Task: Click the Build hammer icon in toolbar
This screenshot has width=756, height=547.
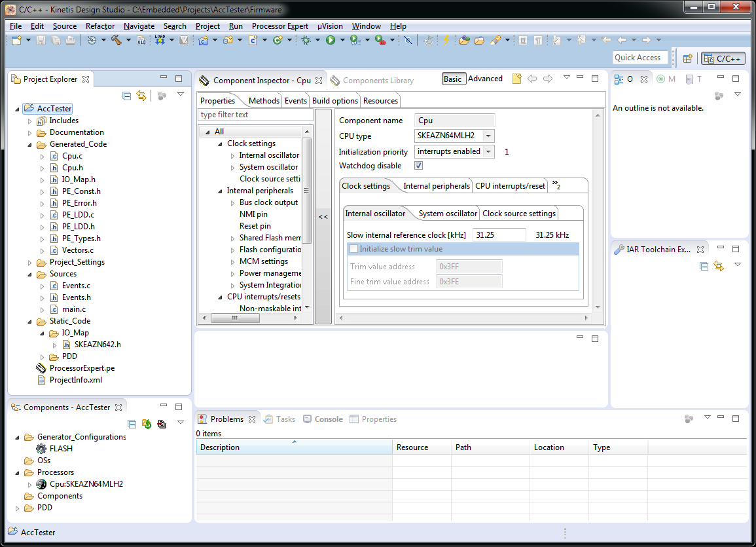Action: [x=117, y=40]
